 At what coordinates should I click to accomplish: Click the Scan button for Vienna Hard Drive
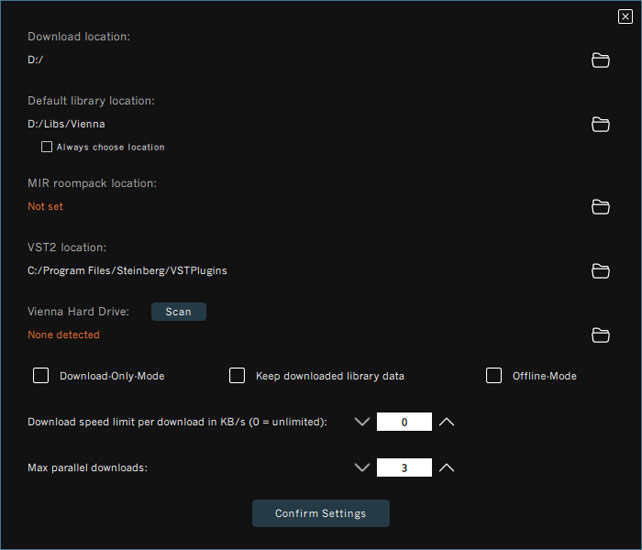point(178,312)
